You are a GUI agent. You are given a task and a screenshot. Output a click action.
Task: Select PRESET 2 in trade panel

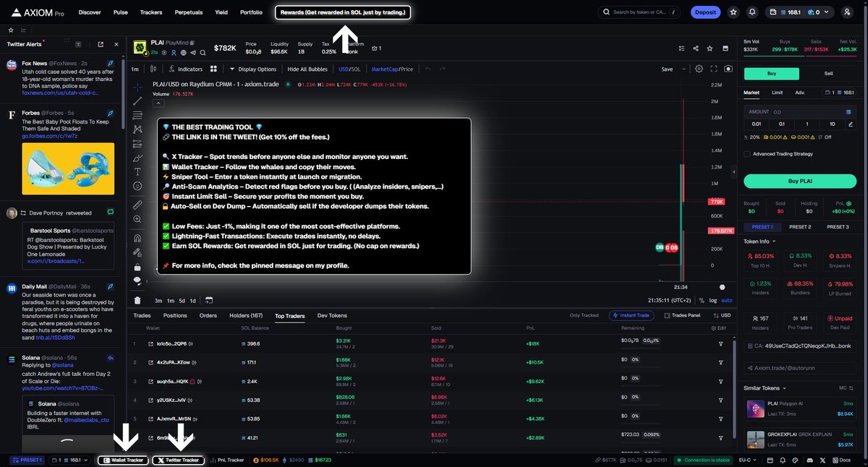(x=799, y=227)
